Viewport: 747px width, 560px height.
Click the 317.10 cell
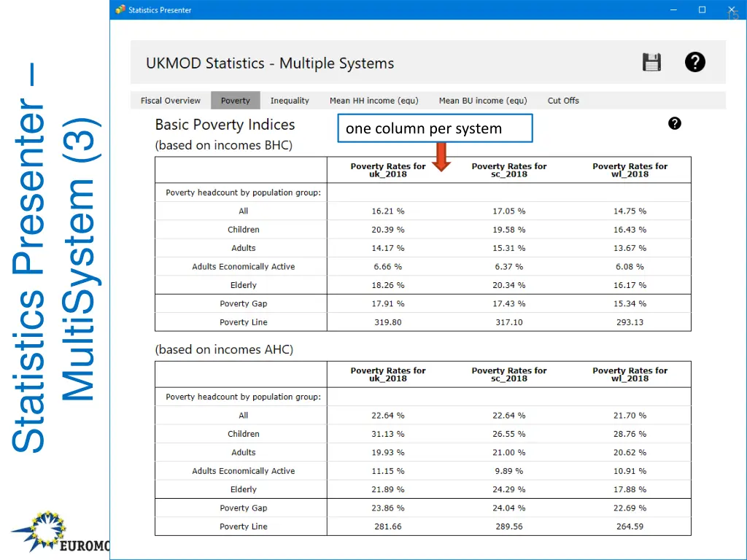508,322
